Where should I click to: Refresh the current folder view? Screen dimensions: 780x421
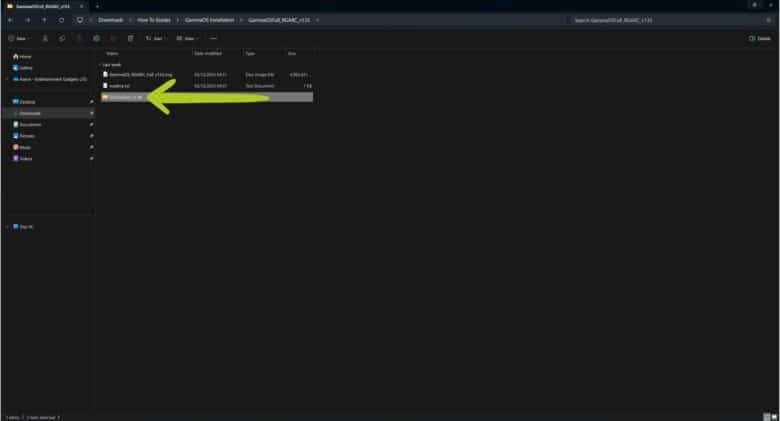click(61, 19)
